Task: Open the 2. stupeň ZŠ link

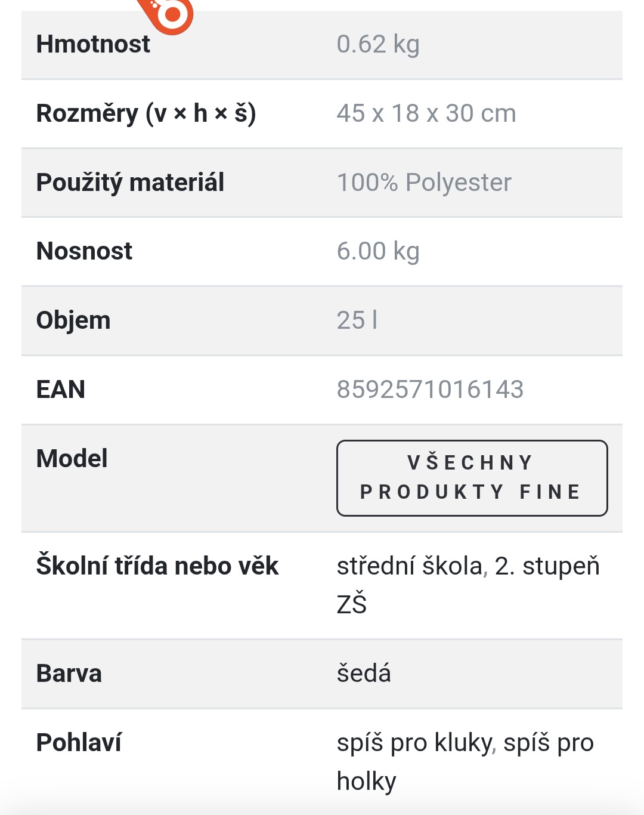Action: (x=547, y=566)
